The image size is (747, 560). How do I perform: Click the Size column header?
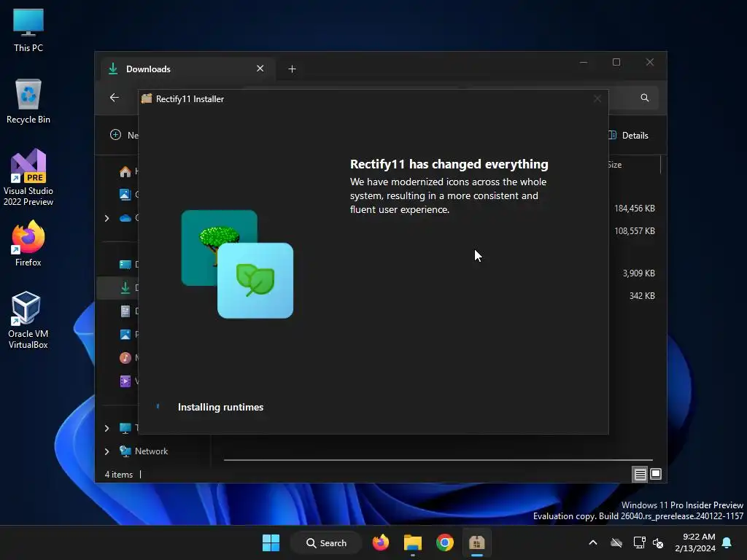tap(615, 165)
